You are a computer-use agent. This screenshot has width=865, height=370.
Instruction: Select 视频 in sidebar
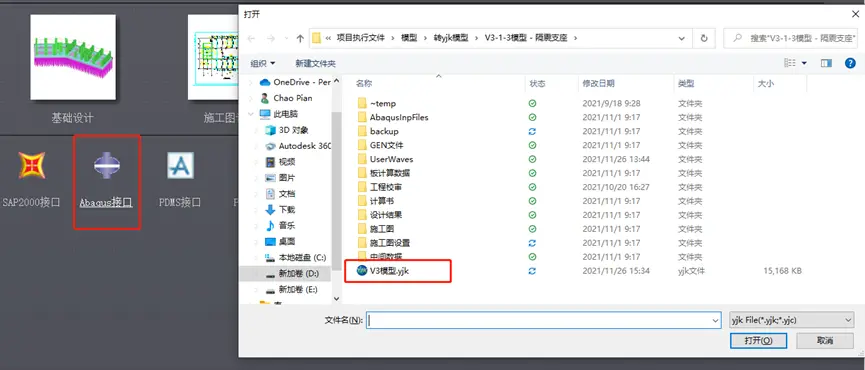click(280, 162)
